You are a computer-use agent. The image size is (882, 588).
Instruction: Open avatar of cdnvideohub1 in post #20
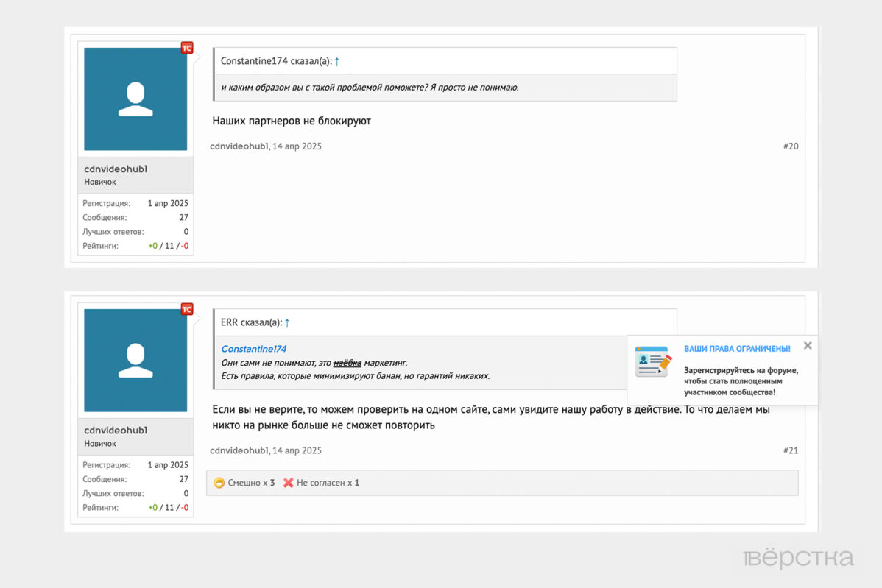pyautogui.click(x=135, y=99)
